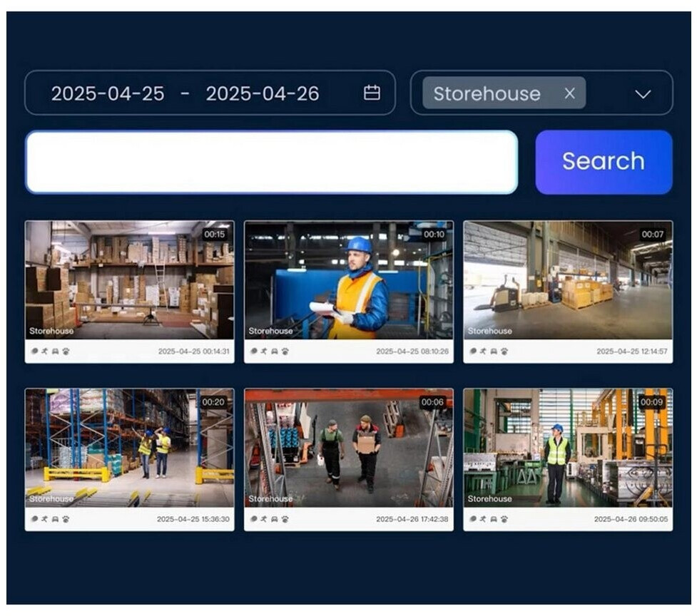The width and height of the screenshot is (697, 616).
Task: Open the 00:10 worker in orange vest clip
Action: click(x=348, y=279)
